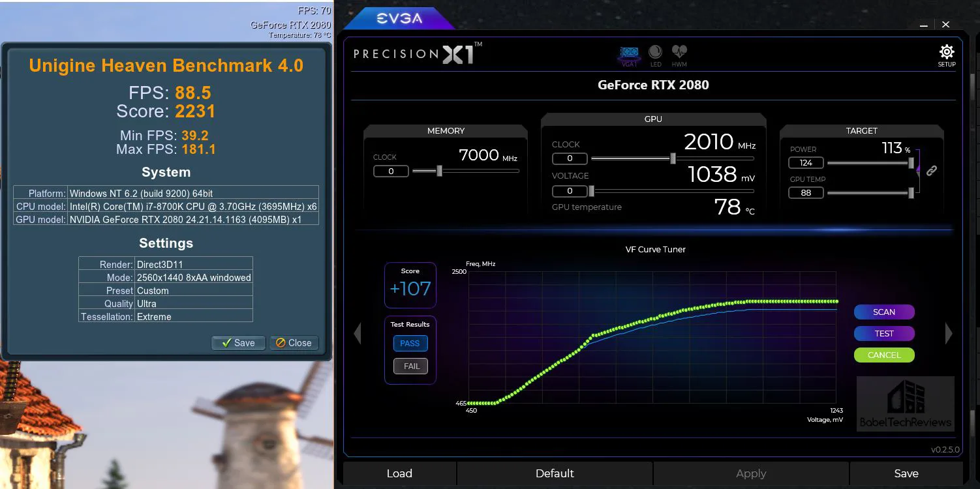Toggle the power/temp link chain icon
Image resolution: width=980 pixels, height=489 pixels.
pos(932,171)
